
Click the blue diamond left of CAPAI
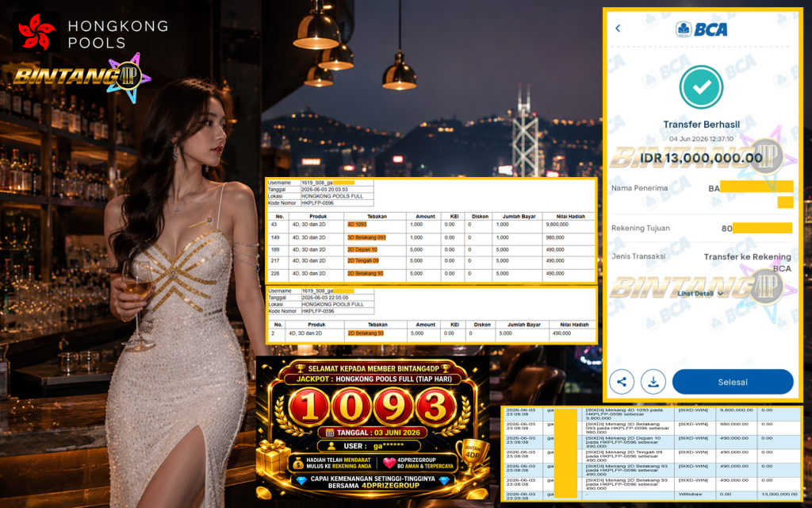point(302,480)
